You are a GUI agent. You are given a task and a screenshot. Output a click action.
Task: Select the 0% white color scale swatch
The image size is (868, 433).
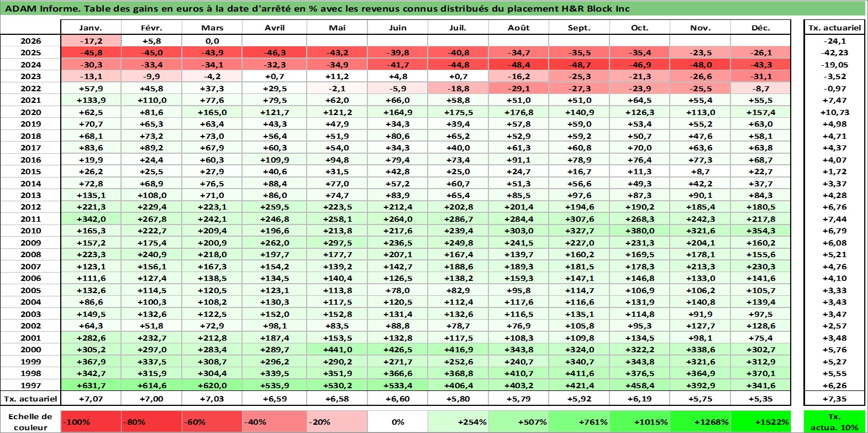(398, 421)
